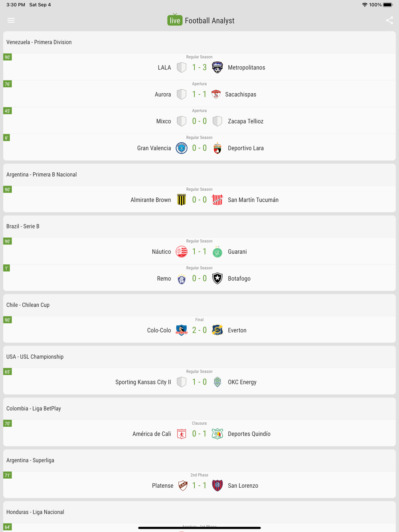Viewport: 399px width, 532px height.
Task: Open the Venezuela - Primera Division league header
Action: pos(39,42)
